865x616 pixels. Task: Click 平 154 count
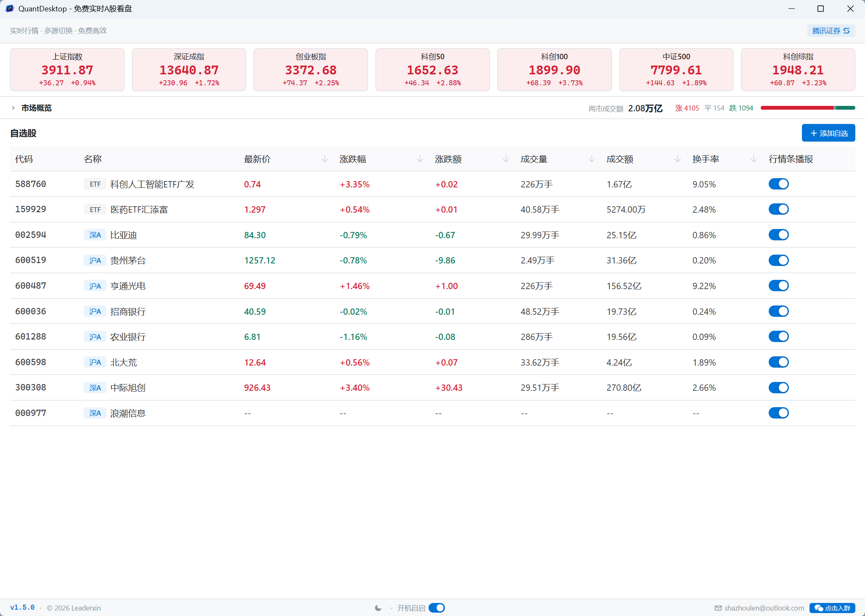coord(714,108)
